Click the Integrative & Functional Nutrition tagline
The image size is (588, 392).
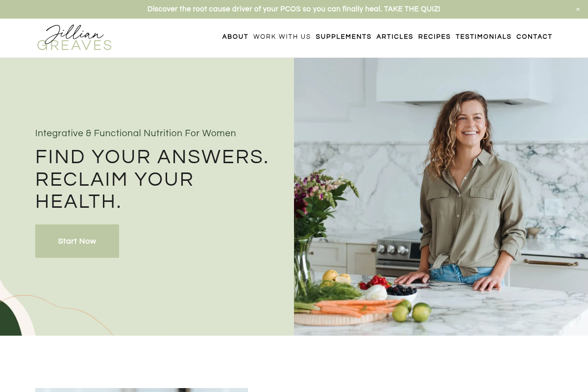point(136,133)
